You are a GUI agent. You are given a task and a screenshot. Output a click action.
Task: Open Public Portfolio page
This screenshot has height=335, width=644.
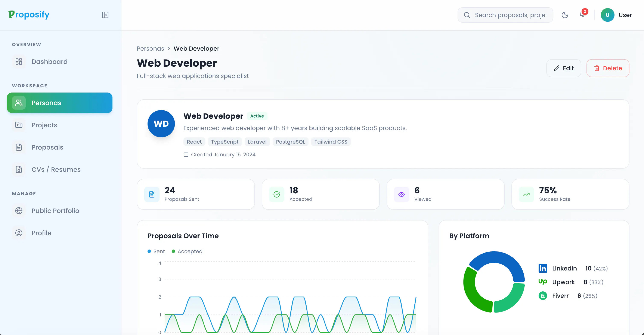pos(59,211)
